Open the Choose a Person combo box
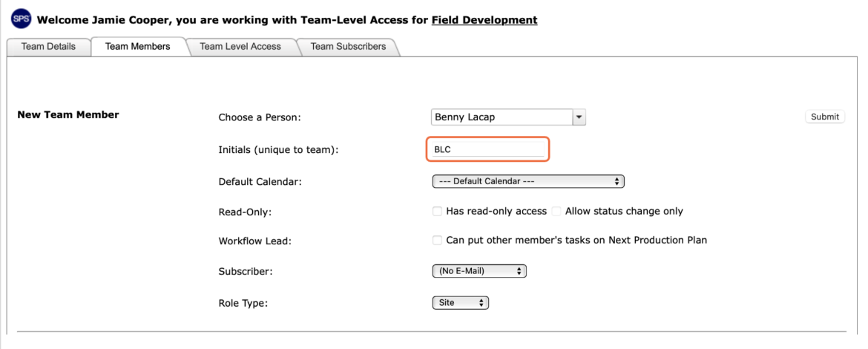This screenshot has height=349, width=868. pos(508,117)
